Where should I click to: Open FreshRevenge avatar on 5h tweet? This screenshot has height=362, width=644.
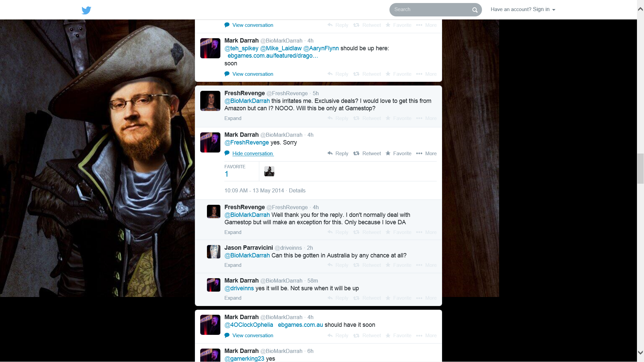(210, 101)
